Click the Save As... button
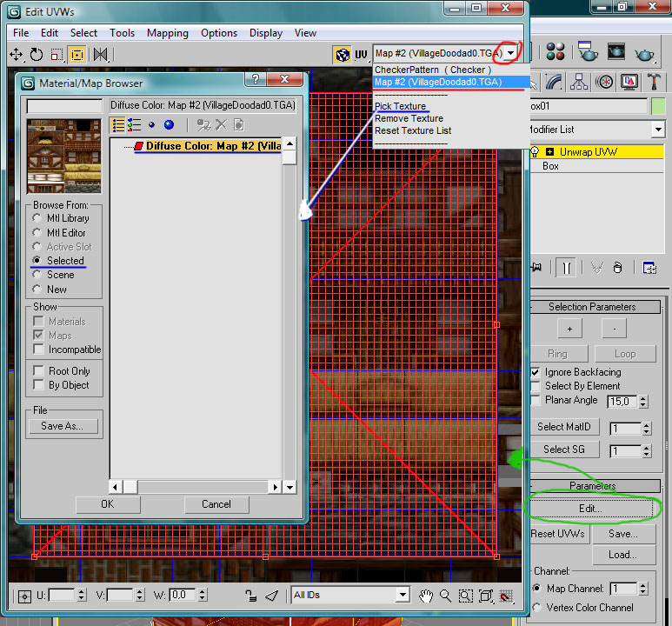 [x=63, y=426]
